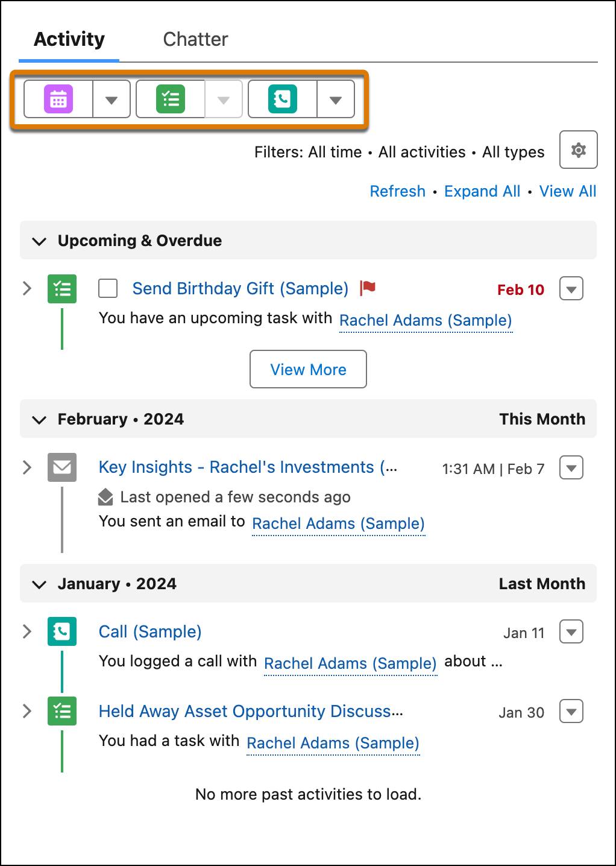Screen dimensions: 616x866
Task: Open Rachel Adams (Sample) from the email entry
Action: click(338, 523)
